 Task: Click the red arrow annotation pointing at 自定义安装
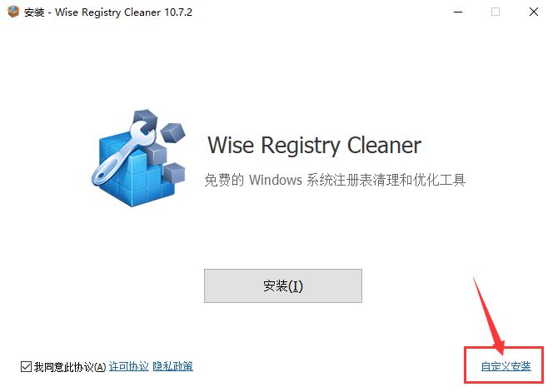pos(489,315)
